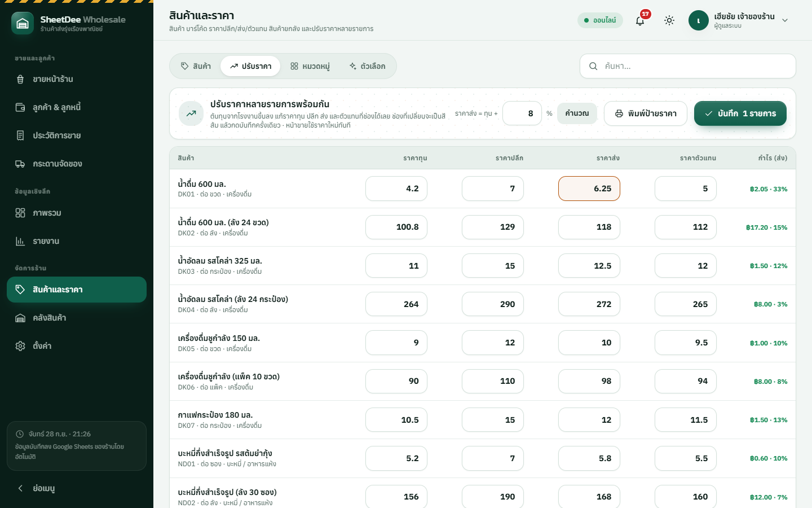Go to ประวัติการขาย in the sidebar
812x508 pixels.
tap(77, 135)
